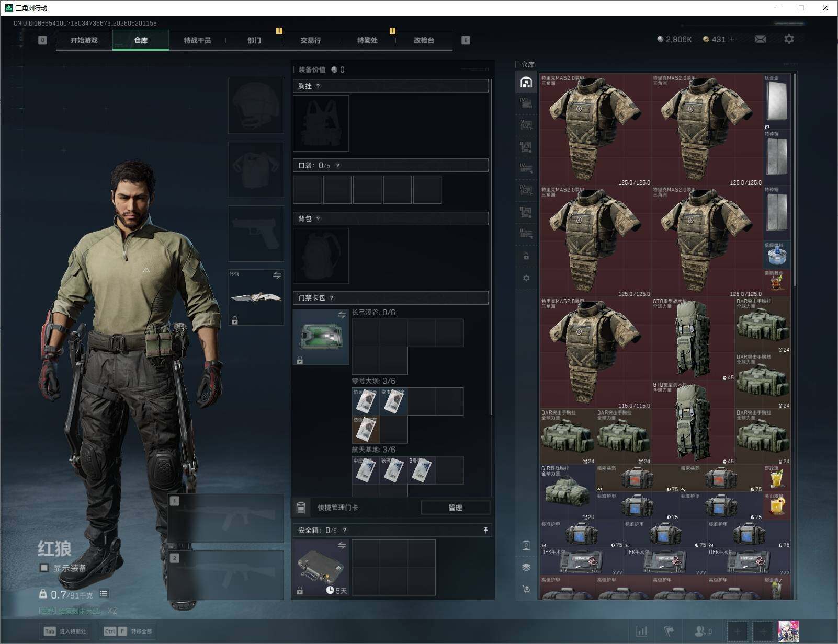Viewport: 838px width, 644px height.
Task: Click the warehouse panel scrollbar
Action: [x=795, y=179]
